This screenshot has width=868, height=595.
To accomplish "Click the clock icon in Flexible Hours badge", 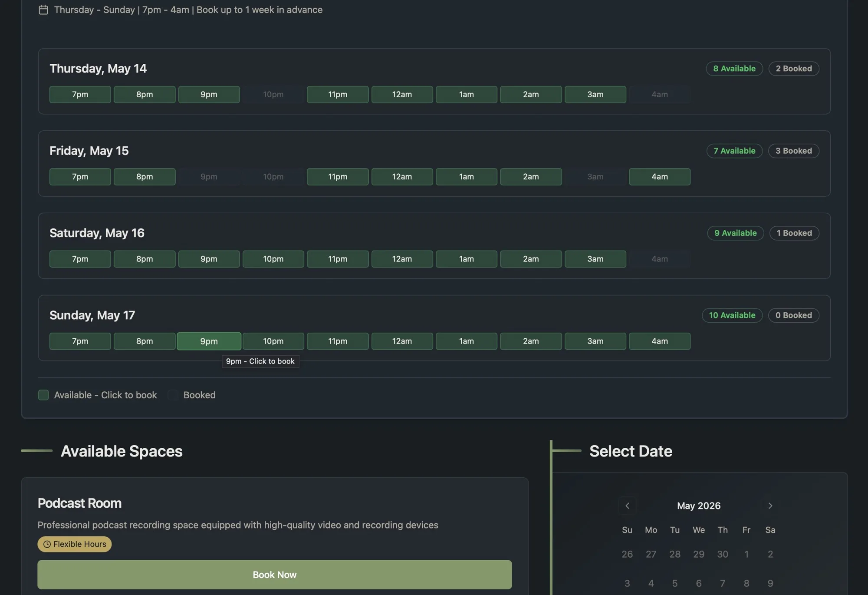I will (47, 544).
